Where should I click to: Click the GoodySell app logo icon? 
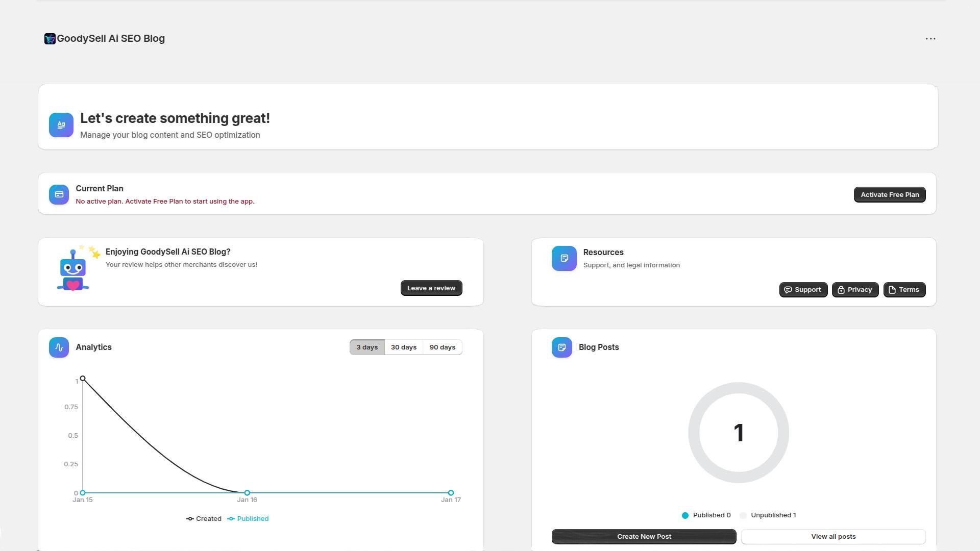pos(50,38)
